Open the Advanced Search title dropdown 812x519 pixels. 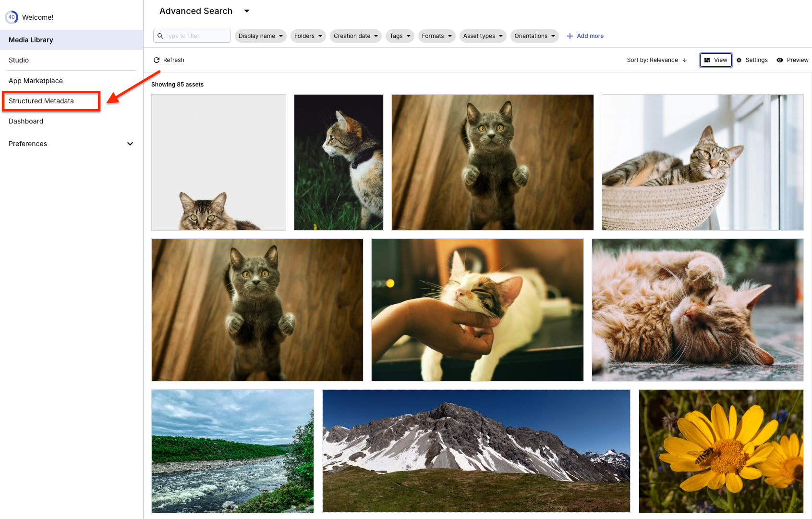point(247,11)
